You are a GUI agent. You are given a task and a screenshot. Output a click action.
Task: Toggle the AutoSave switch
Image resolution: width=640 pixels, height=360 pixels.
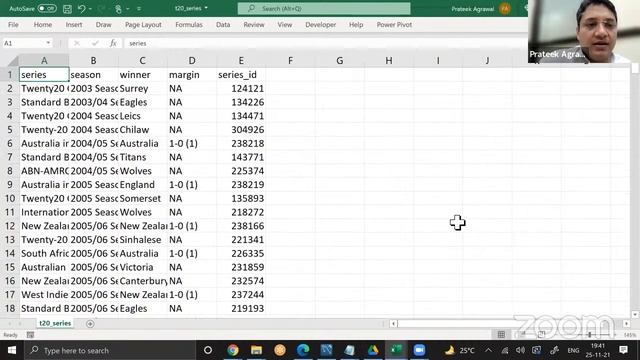47,8
